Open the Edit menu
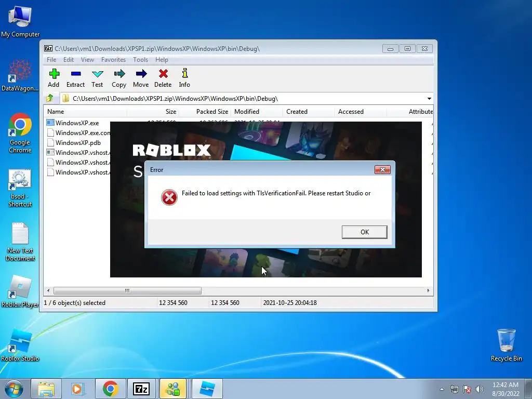The height and width of the screenshot is (399, 532). [x=69, y=60]
